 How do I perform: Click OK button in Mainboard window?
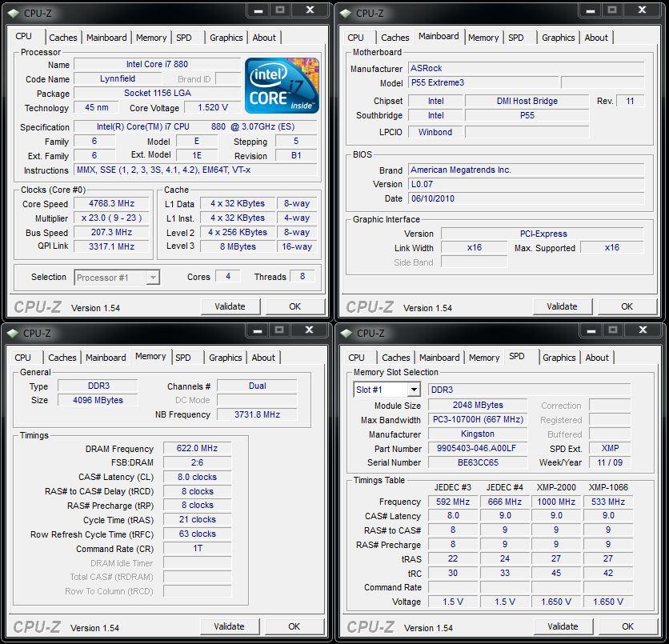pyautogui.click(x=627, y=306)
